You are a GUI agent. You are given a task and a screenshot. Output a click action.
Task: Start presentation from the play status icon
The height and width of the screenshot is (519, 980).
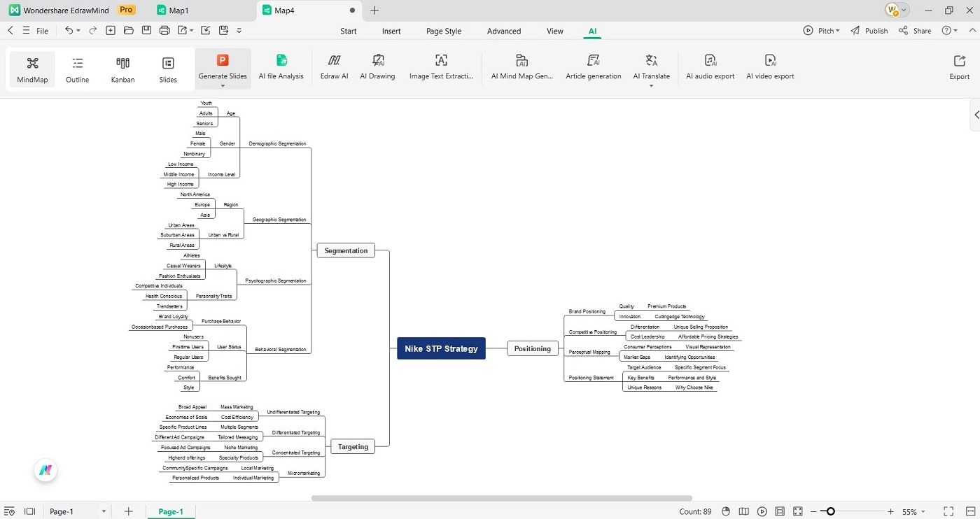[762, 511]
